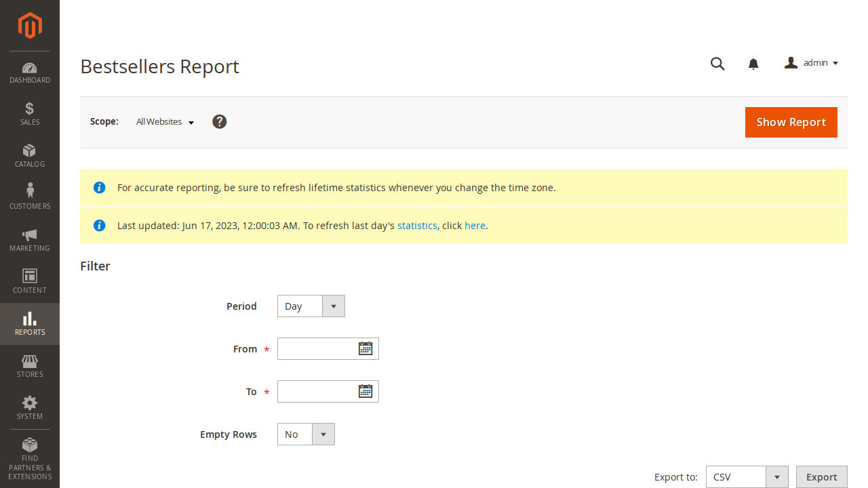Open the Stores storefront icon
868x488 pixels.
coord(30,361)
